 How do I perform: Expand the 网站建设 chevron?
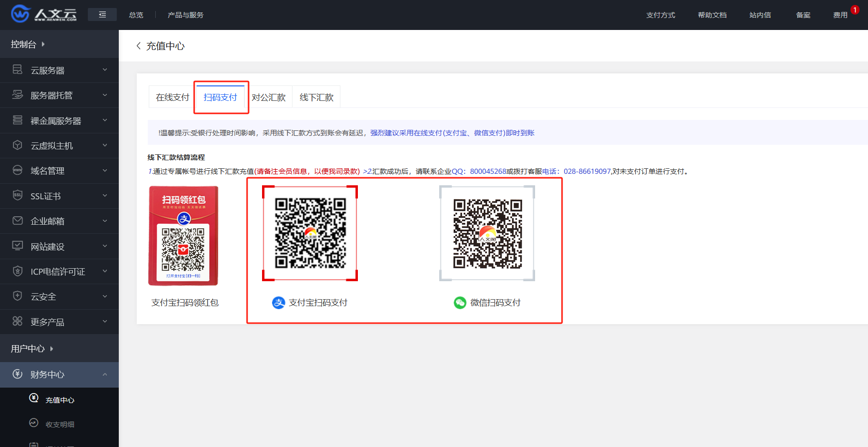(x=105, y=246)
